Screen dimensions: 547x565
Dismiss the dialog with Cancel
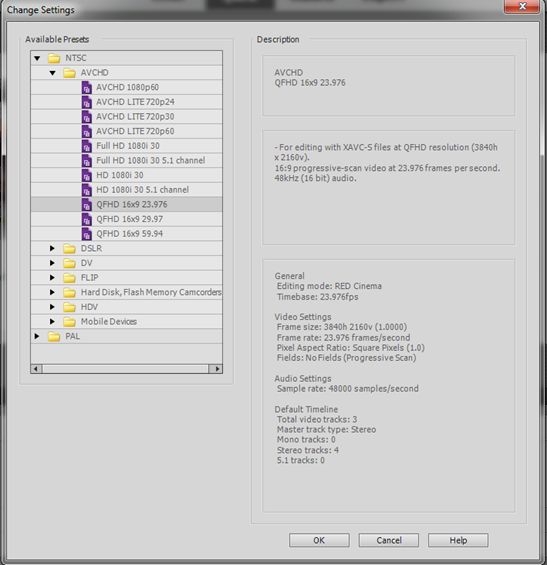click(x=389, y=540)
